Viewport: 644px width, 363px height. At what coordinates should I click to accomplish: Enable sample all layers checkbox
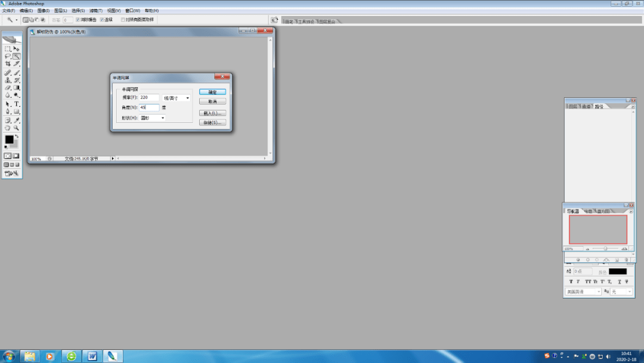(123, 20)
